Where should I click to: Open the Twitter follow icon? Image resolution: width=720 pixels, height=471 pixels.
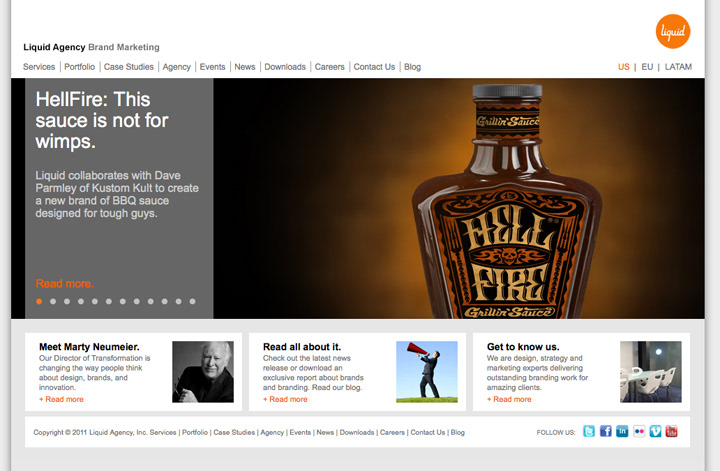click(x=589, y=431)
